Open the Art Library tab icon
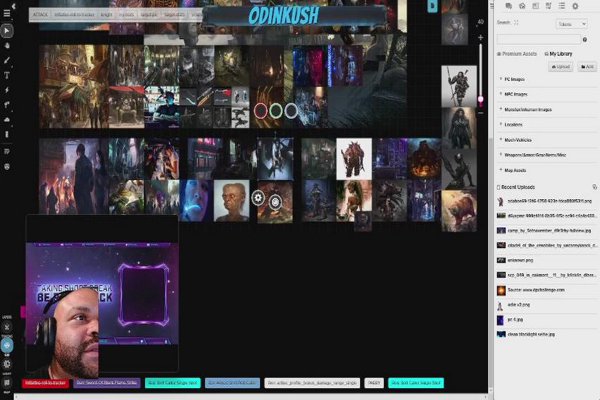600x400 pixels. click(522, 6)
